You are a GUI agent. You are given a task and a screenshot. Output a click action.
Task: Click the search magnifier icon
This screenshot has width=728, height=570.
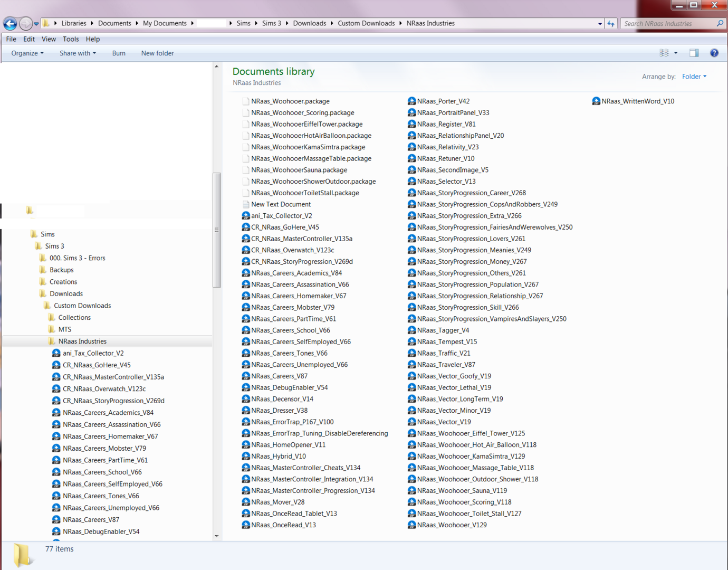click(720, 23)
